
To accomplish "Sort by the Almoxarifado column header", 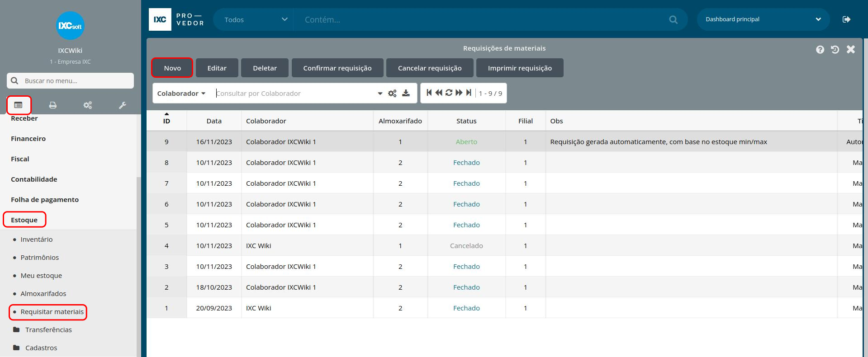I will click(x=400, y=121).
